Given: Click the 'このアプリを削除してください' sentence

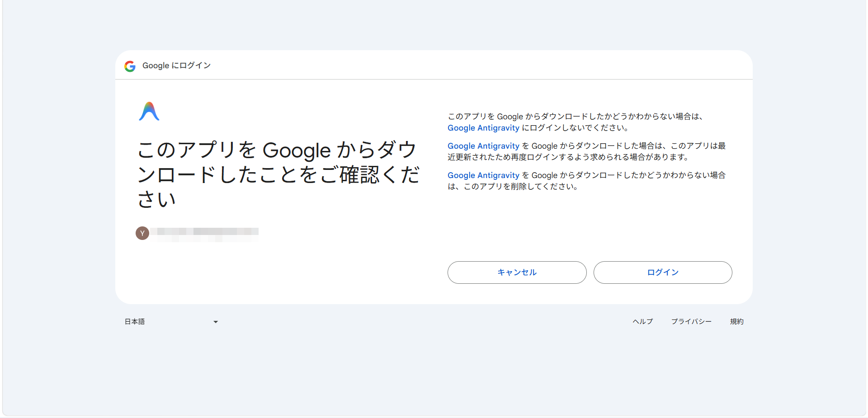Looking at the screenshot, I should click(x=521, y=187).
